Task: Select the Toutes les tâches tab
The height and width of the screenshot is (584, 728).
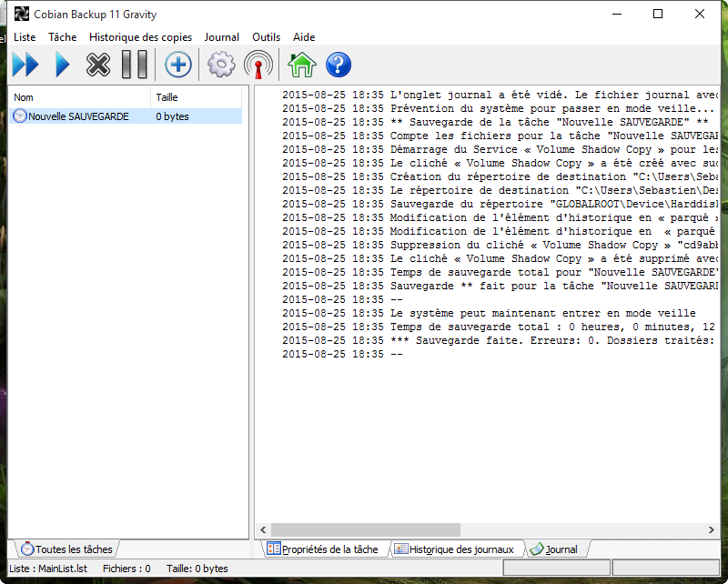Action: point(67,549)
